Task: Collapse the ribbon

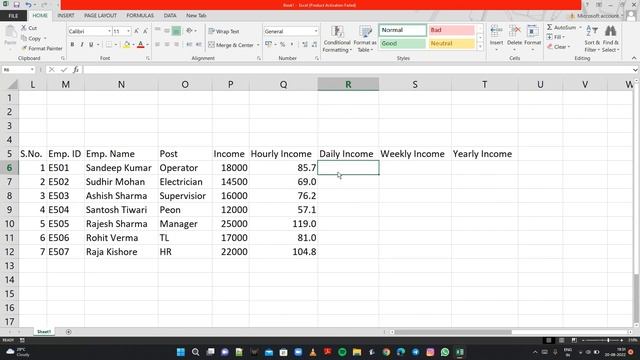Action: coord(634,58)
